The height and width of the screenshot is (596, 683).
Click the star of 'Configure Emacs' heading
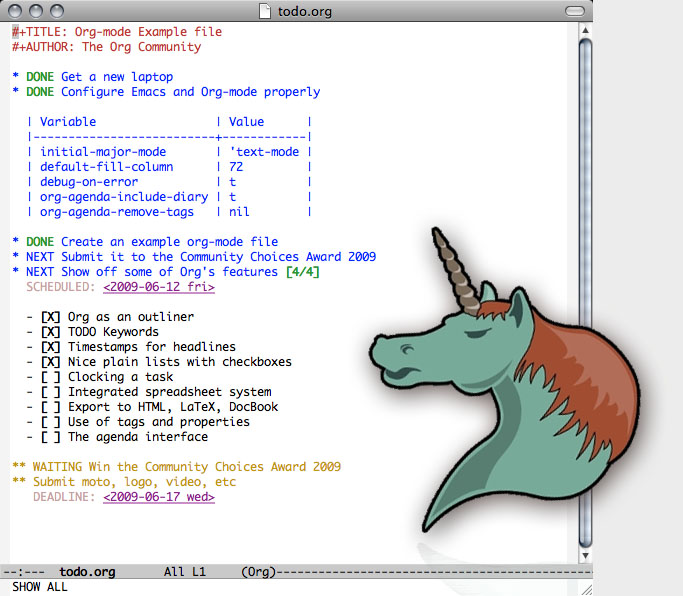(16, 91)
